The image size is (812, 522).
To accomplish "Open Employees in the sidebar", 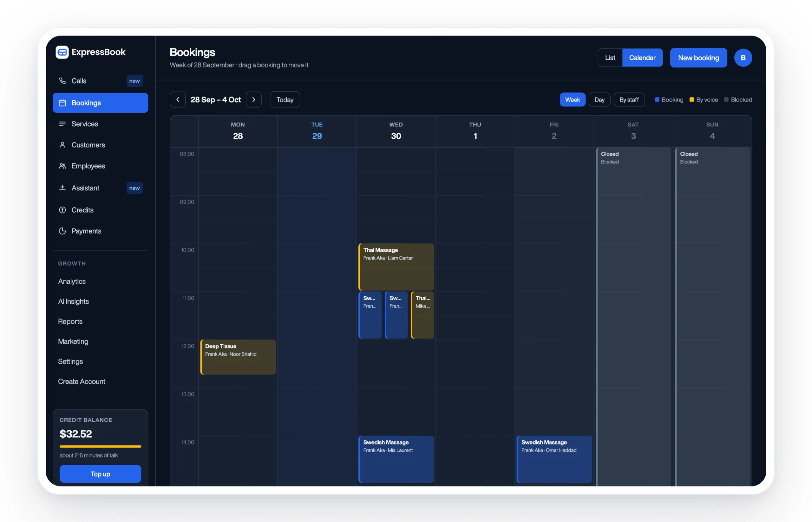I will [100, 166].
